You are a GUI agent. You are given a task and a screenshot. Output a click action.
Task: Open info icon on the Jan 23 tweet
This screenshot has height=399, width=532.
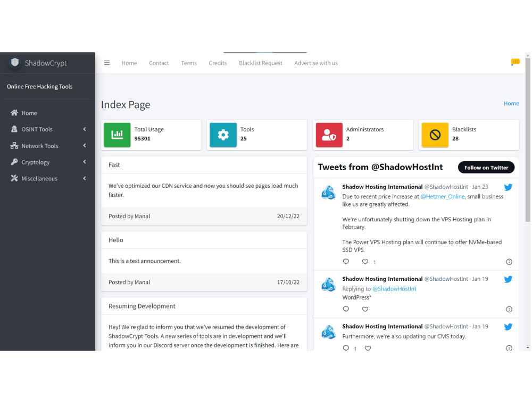(509, 262)
